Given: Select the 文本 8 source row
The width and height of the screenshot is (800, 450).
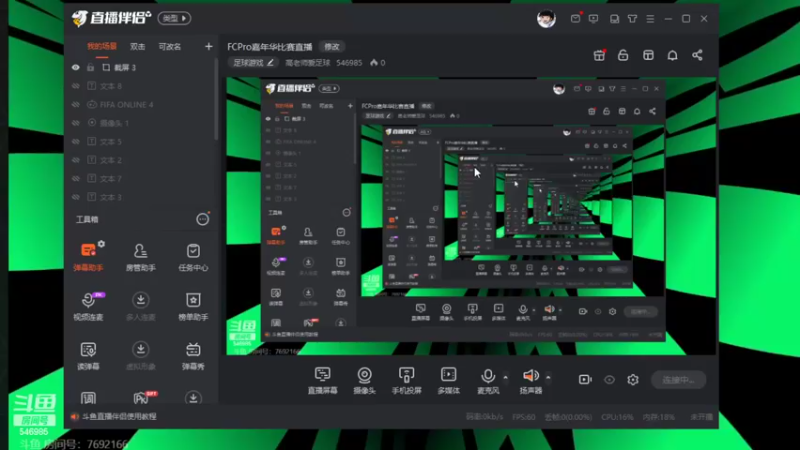Looking at the screenshot, I should (x=141, y=86).
